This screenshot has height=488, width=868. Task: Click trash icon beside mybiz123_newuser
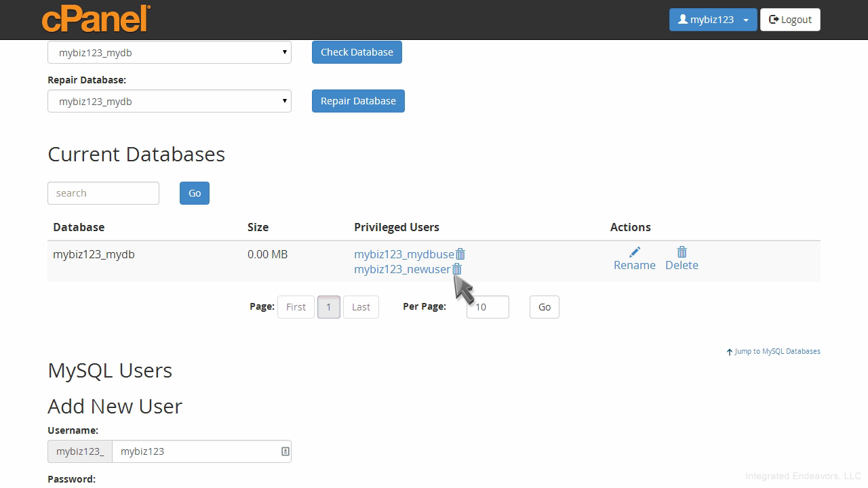click(x=457, y=269)
